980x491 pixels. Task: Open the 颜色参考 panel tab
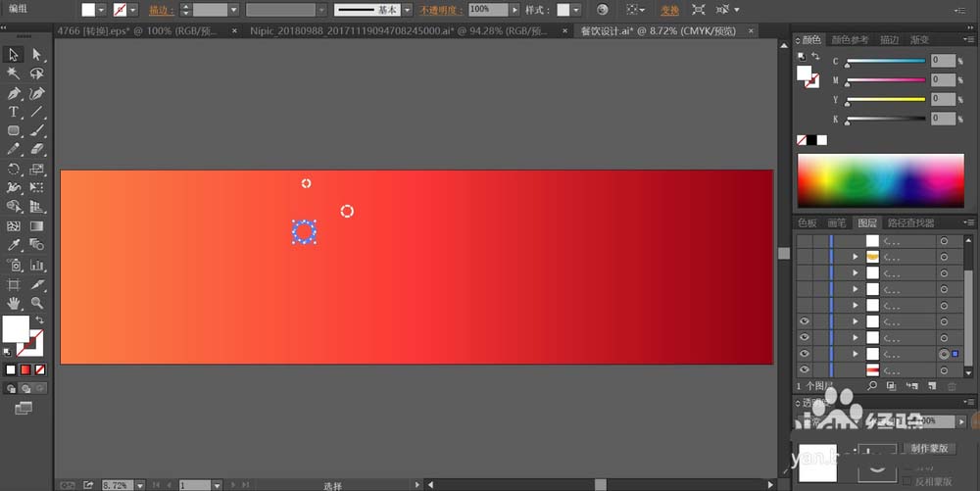(850, 40)
